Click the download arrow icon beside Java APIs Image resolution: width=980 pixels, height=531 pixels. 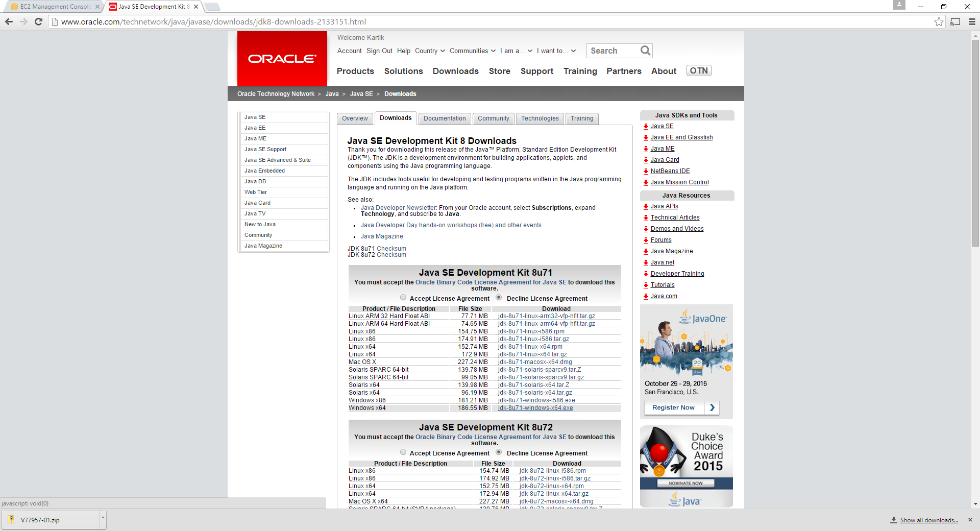[x=646, y=206]
